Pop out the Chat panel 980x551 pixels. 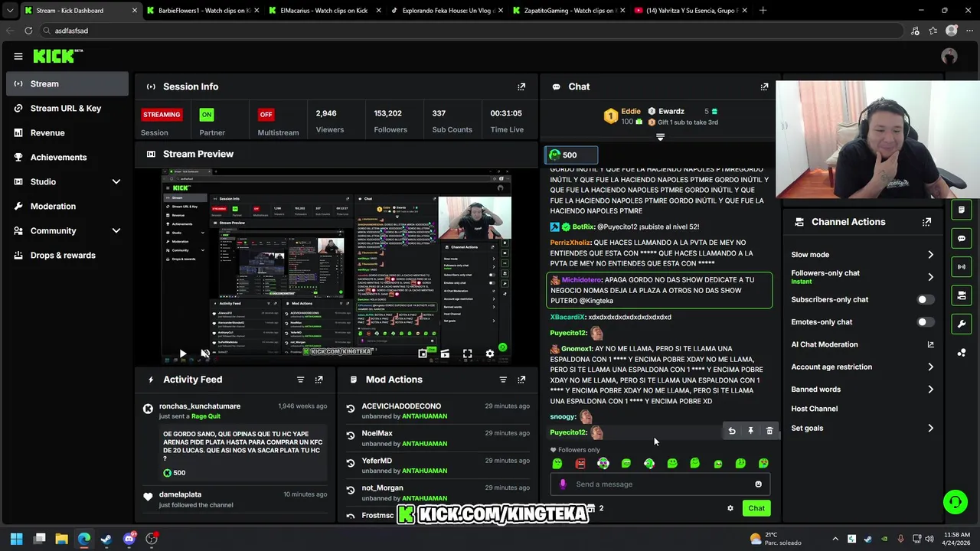tap(764, 86)
